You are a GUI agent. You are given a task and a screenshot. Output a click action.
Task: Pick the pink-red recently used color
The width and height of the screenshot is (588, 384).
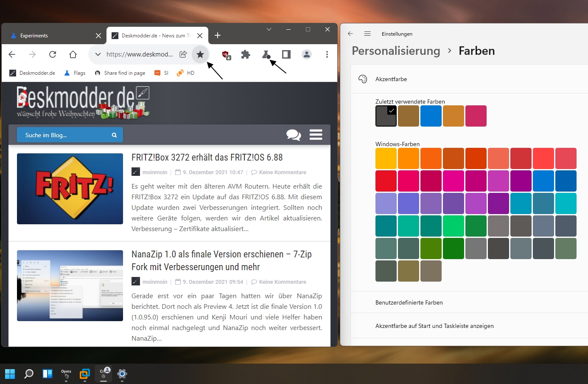click(x=476, y=116)
